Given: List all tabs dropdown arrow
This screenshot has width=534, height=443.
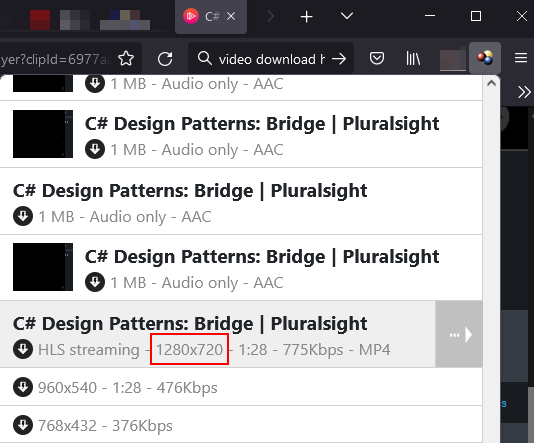Looking at the screenshot, I should (x=347, y=16).
